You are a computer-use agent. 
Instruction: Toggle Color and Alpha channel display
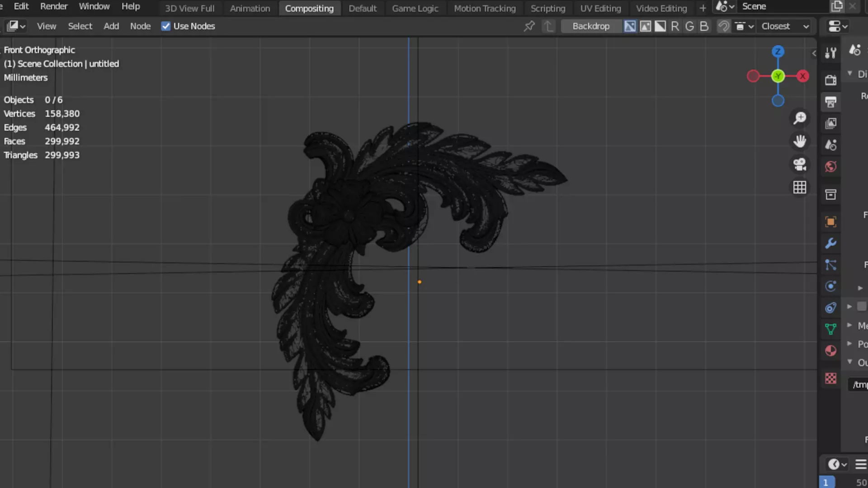630,26
